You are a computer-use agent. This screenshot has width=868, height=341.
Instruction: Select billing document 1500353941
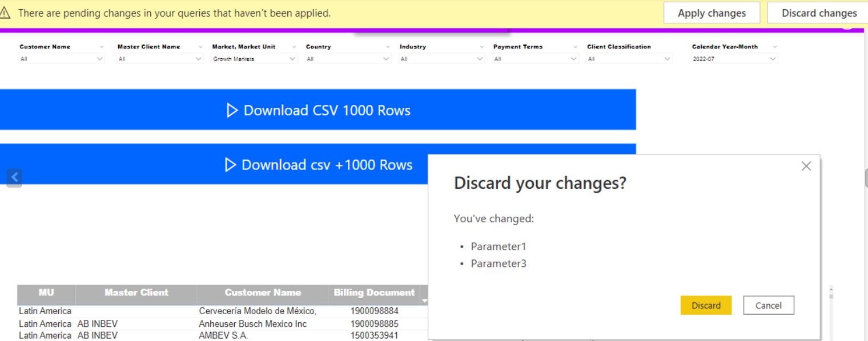coord(375,336)
